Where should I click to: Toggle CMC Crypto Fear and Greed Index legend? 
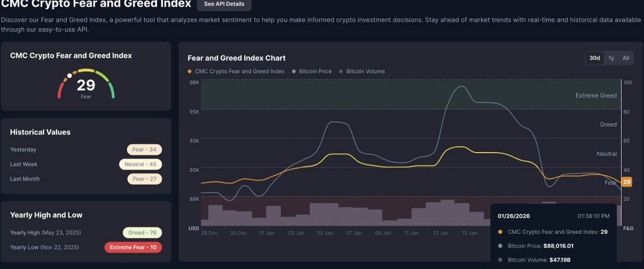[x=236, y=72]
